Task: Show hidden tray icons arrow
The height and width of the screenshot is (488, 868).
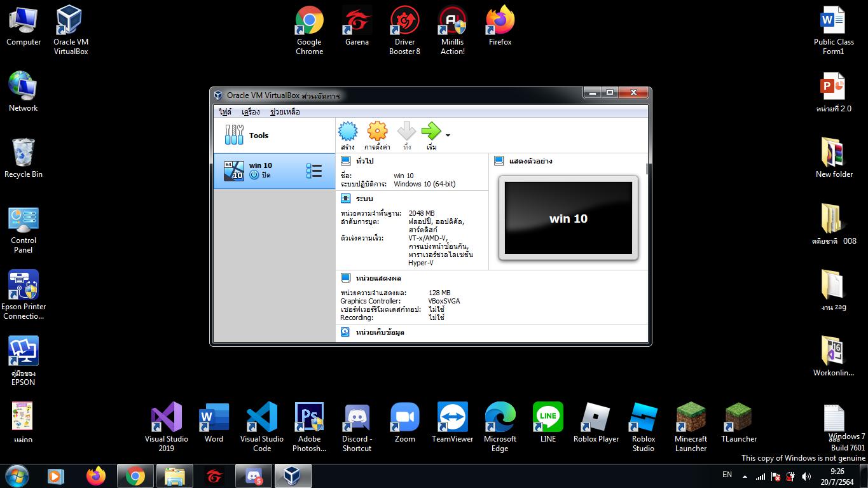Action: [x=745, y=476]
